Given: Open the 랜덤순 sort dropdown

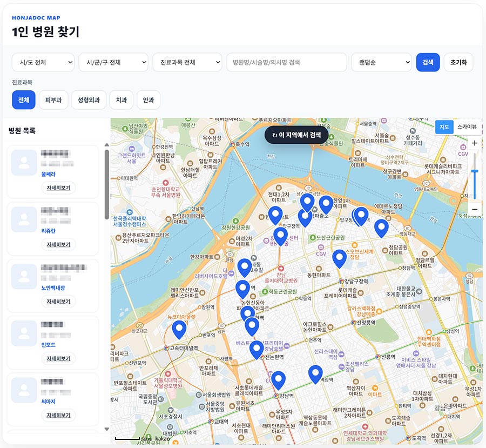Looking at the screenshot, I should [382, 62].
